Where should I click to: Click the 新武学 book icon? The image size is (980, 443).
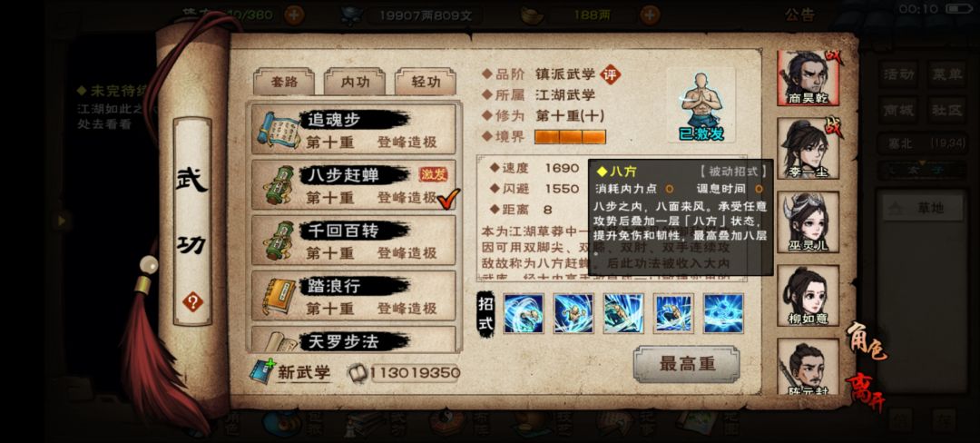point(260,371)
